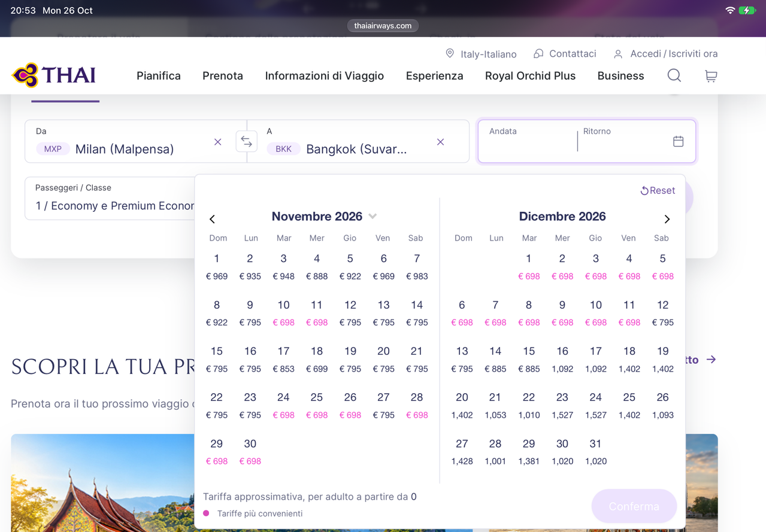
Task: Open Passeggeri / Classe selector
Action: (110, 198)
